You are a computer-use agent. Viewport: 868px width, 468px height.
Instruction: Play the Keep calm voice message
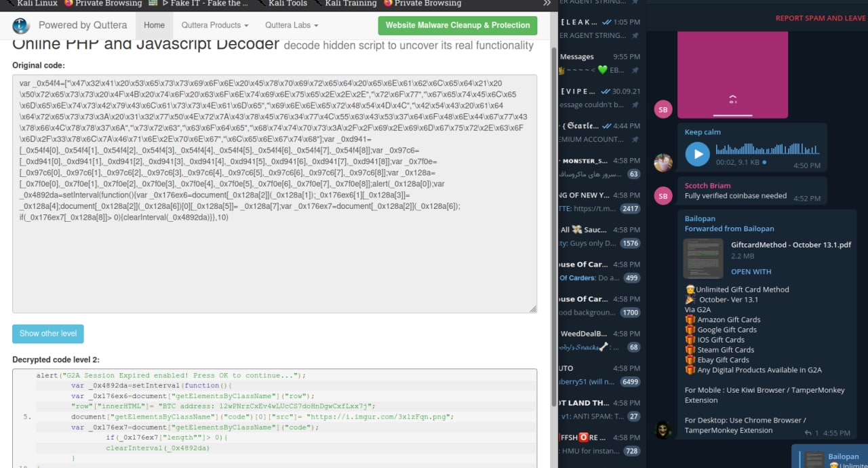pos(697,154)
